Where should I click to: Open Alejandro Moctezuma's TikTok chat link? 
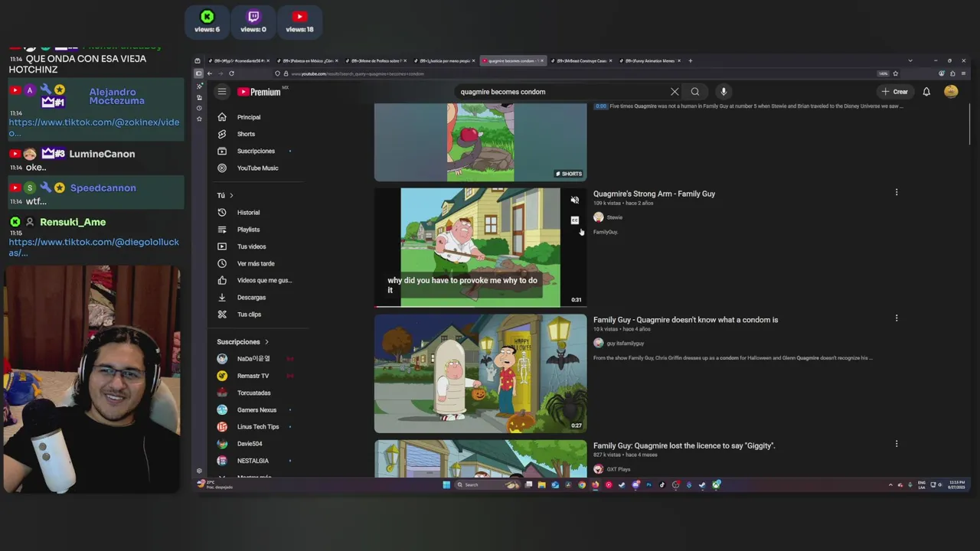pos(94,127)
